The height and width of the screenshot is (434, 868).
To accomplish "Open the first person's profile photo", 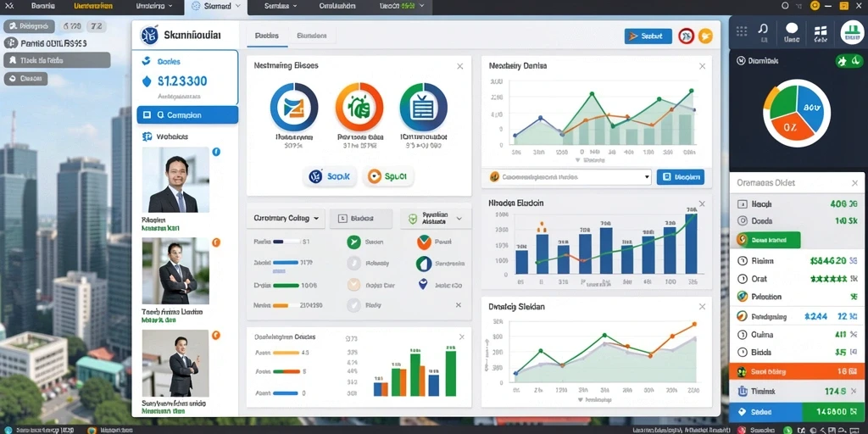I will click(x=175, y=180).
